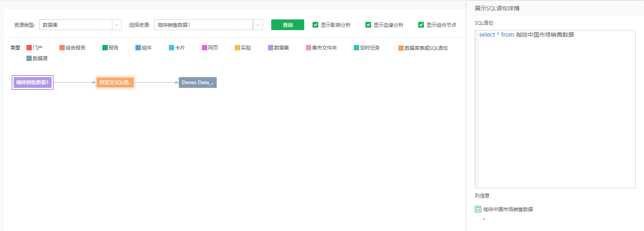Click the blue 组件 legend swatch
The height and width of the screenshot is (231, 644).
point(138,48)
